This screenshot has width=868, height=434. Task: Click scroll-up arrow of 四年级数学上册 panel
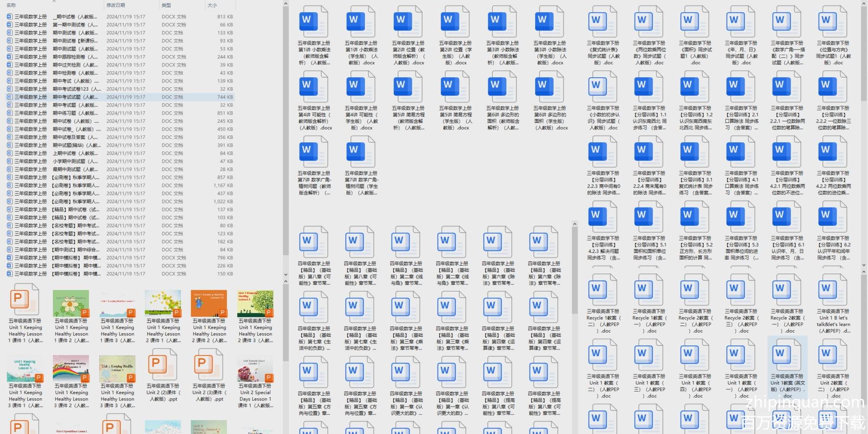click(x=575, y=224)
